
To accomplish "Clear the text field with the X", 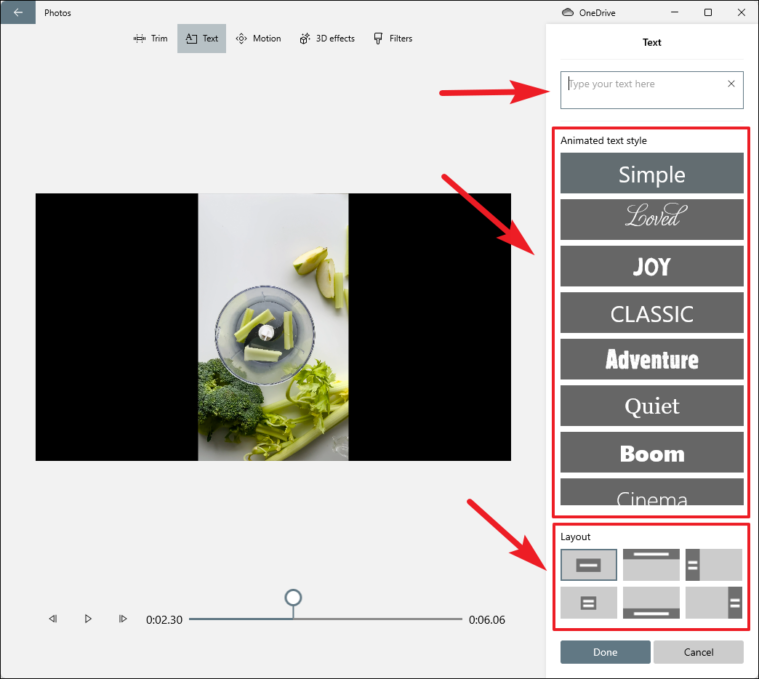I will (731, 84).
